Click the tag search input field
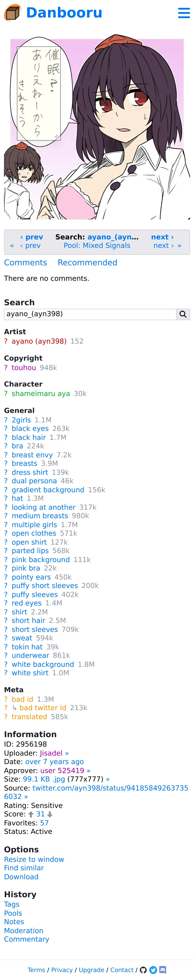The height and width of the screenshot is (980, 194). pos(90,314)
